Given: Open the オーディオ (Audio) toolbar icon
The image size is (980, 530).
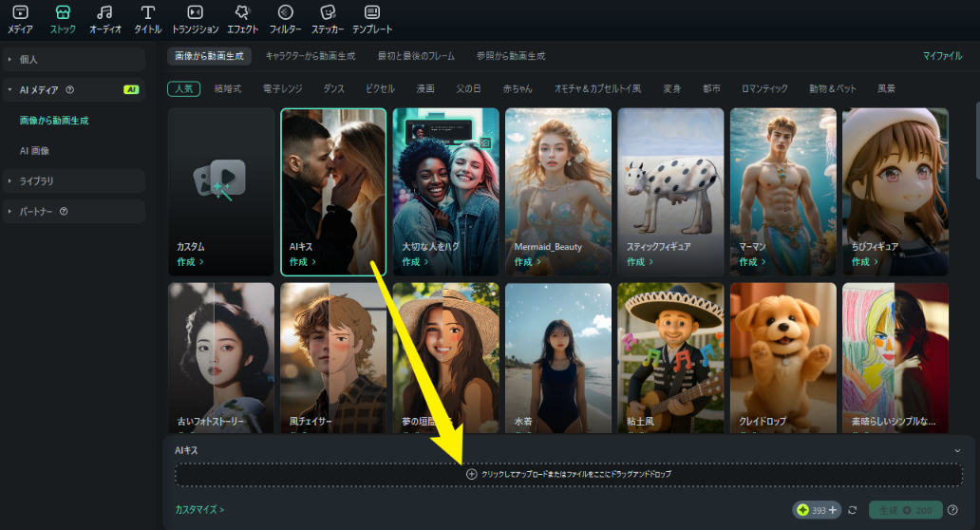Looking at the screenshot, I should pos(105,19).
